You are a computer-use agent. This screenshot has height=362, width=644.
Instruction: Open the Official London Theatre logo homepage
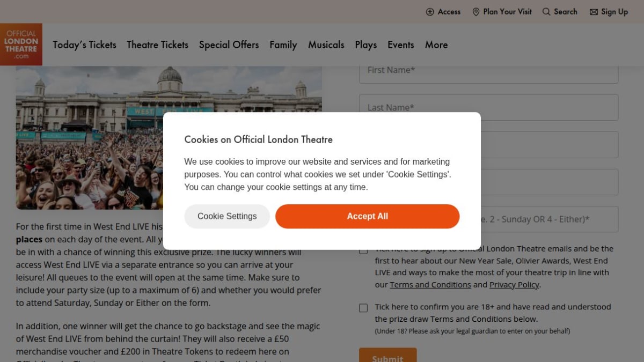[21, 45]
